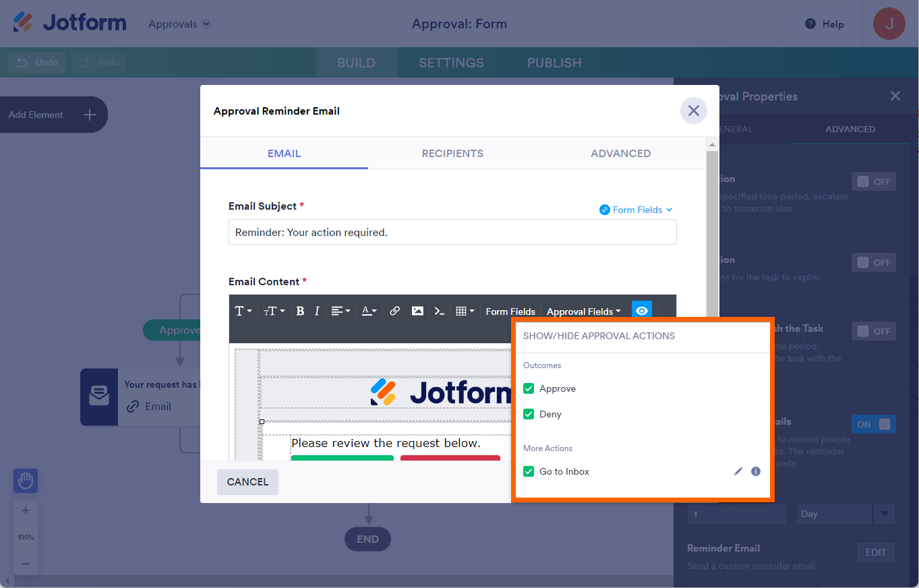Expand the Approval Fields dropdown
The image size is (919, 588).
584,312
